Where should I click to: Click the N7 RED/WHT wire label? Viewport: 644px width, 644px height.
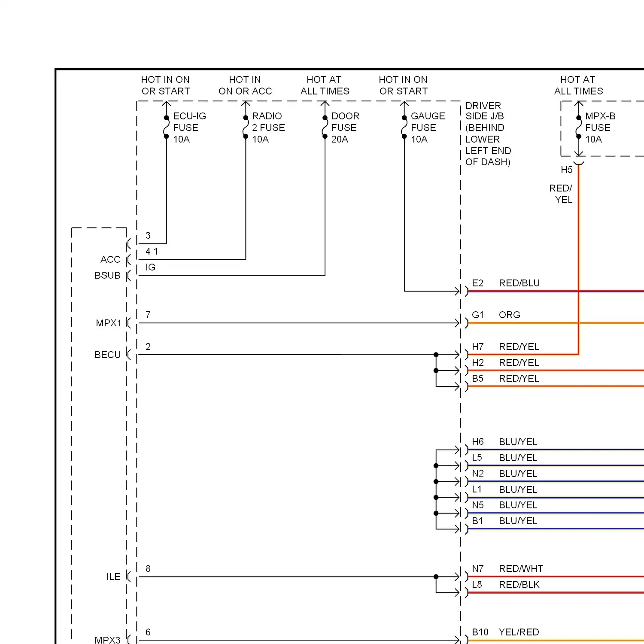(x=507, y=569)
